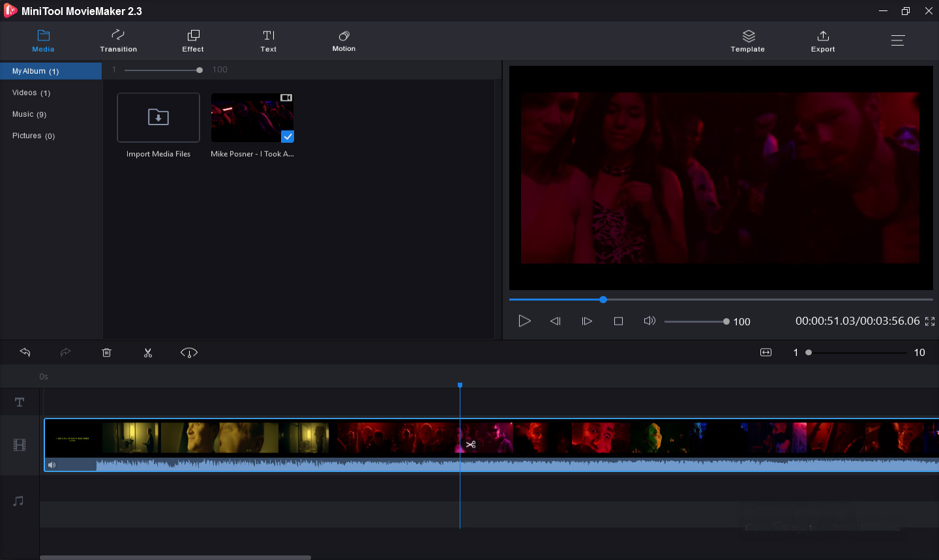
Task: Adjust the timeline zoom slider
Action: tap(857, 353)
